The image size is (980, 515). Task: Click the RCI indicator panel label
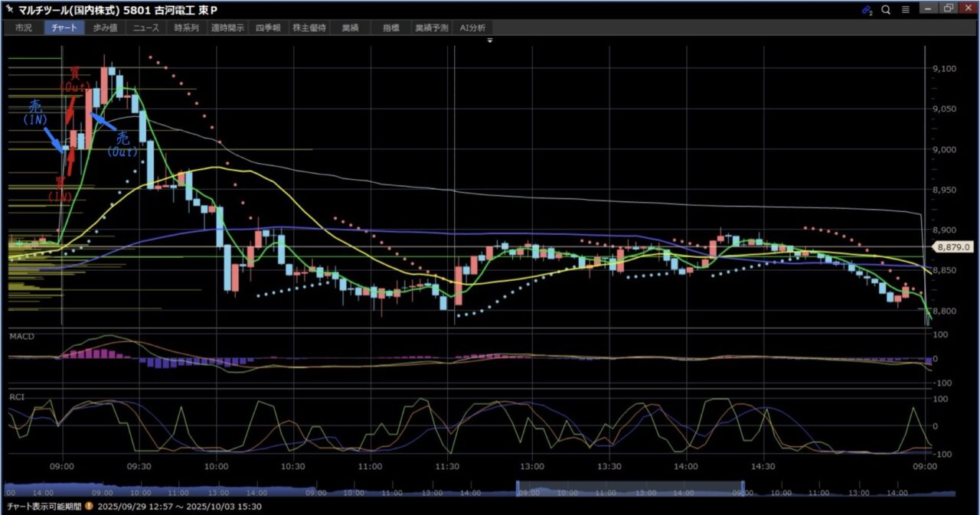pyautogui.click(x=17, y=396)
